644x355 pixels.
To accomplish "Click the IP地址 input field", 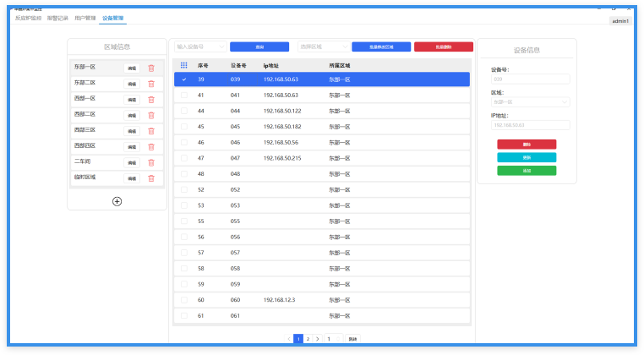I will pos(530,125).
